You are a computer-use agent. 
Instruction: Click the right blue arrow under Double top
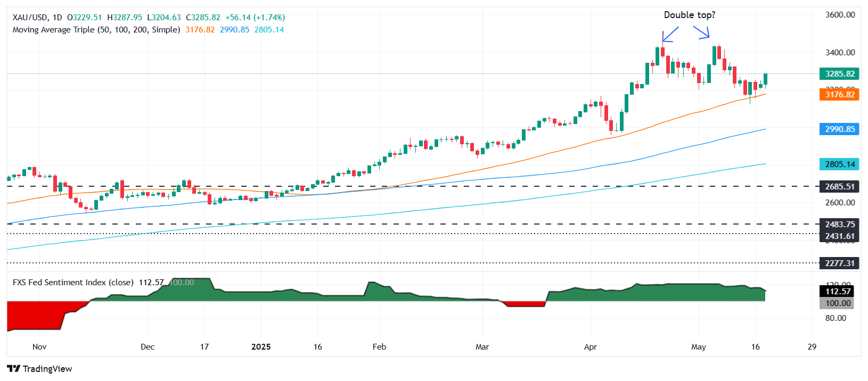pos(702,32)
